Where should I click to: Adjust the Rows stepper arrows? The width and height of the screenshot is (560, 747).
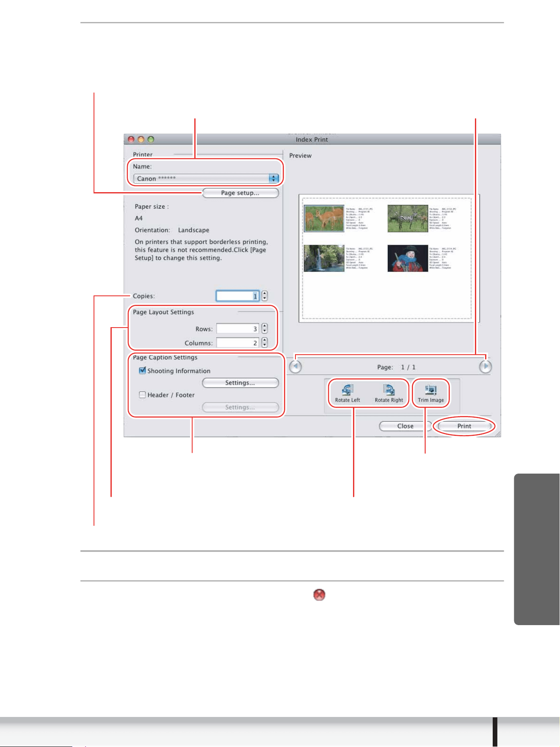click(x=265, y=328)
